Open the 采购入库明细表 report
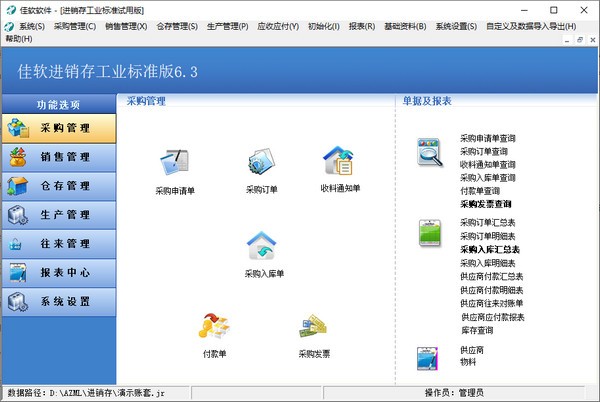The height and width of the screenshot is (402, 600). pyautogui.click(x=488, y=263)
